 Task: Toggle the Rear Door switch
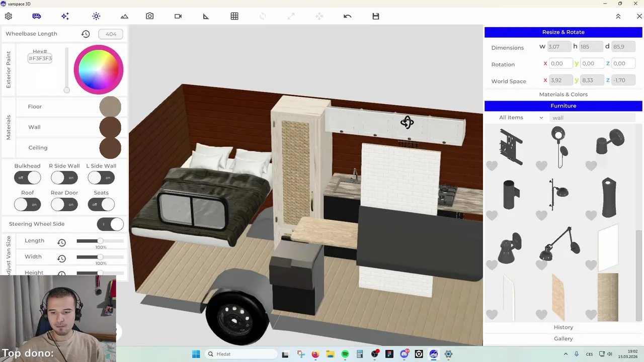pos(64,205)
